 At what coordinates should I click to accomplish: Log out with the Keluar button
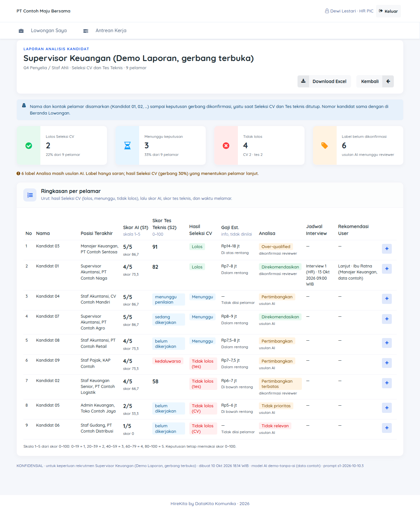point(388,11)
